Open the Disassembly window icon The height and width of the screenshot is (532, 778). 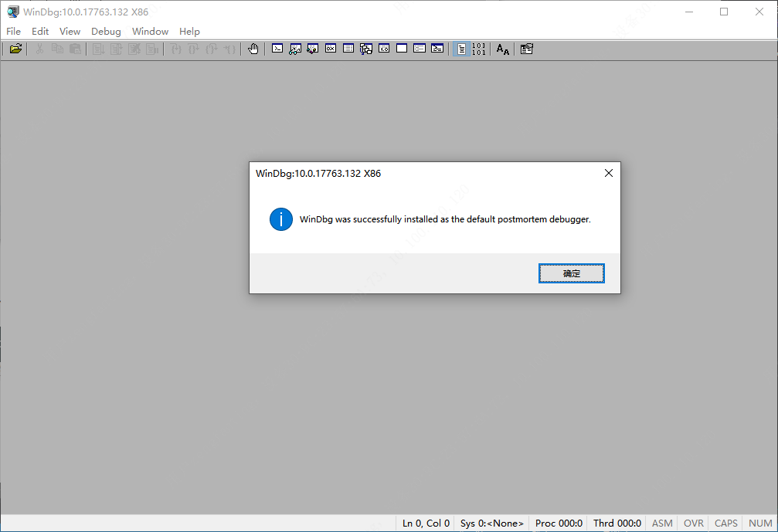click(x=384, y=49)
